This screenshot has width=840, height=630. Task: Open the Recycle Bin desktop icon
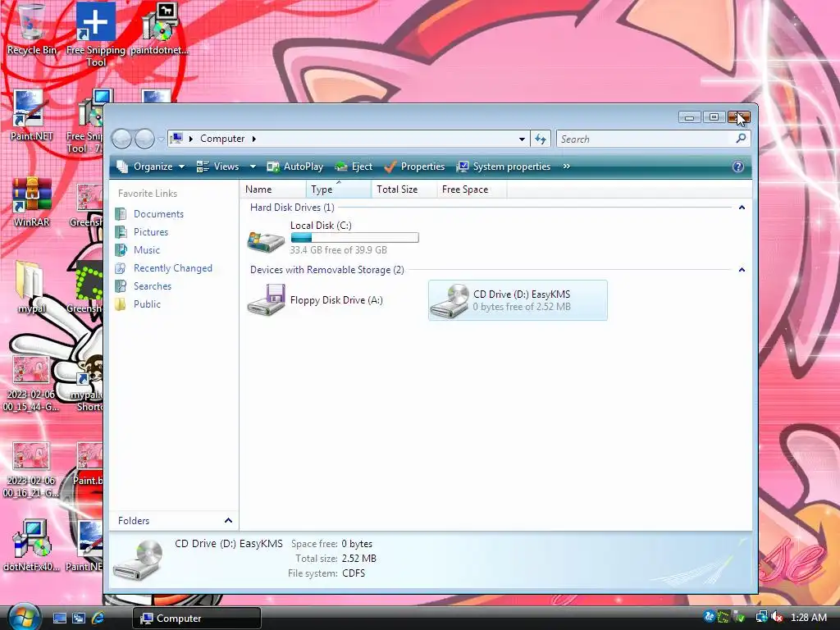pyautogui.click(x=31, y=30)
